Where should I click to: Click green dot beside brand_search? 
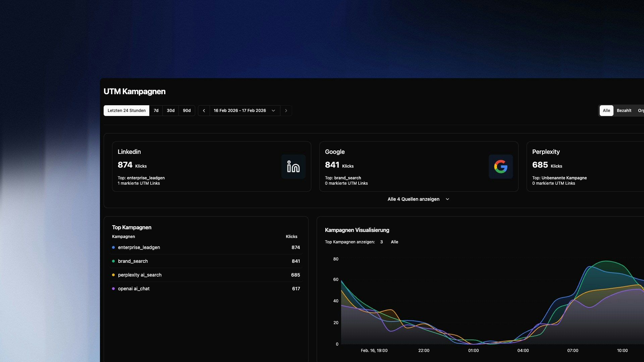click(x=113, y=261)
